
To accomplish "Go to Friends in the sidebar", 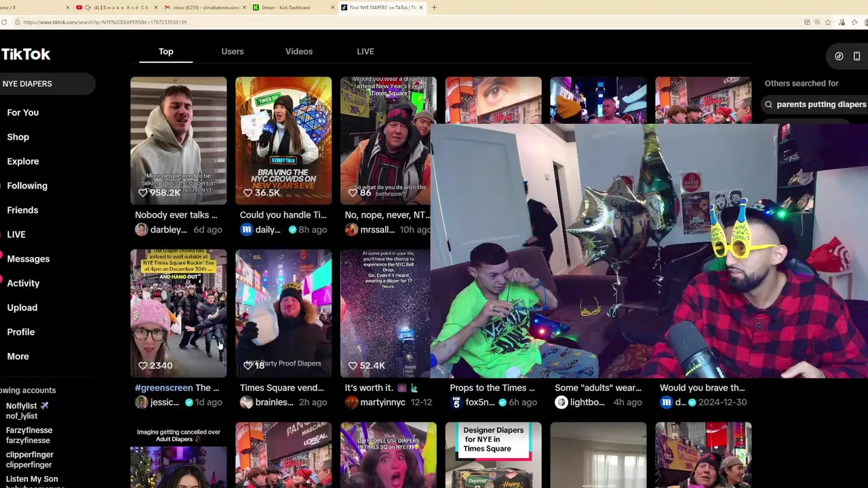I will click(x=22, y=210).
